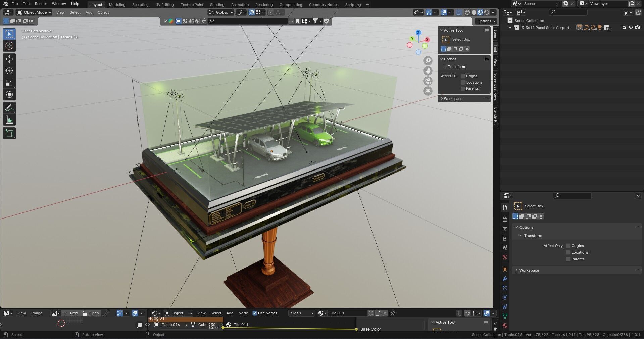Open the World properties tab icon
Screen dimensions: 644x339
[x=505, y=257]
